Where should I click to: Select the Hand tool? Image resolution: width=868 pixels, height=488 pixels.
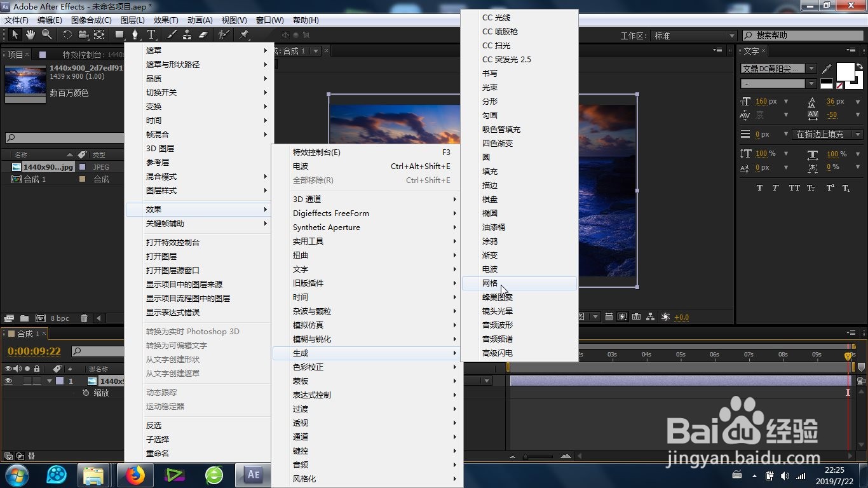[x=31, y=34]
